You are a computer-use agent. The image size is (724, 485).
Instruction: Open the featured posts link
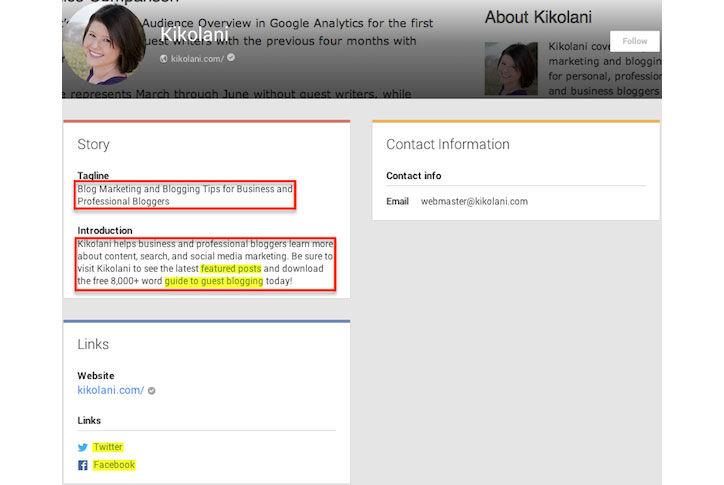click(231, 268)
